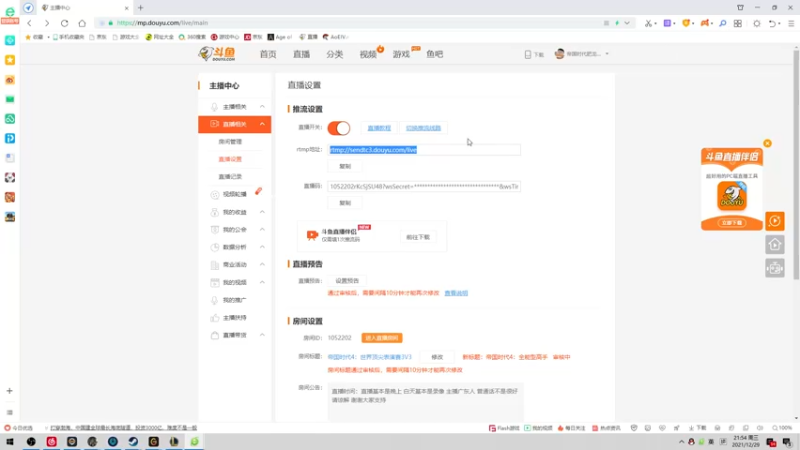The width and height of the screenshot is (800, 450).
Task: Open 我的推广 in sidebar
Action: [x=235, y=300]
